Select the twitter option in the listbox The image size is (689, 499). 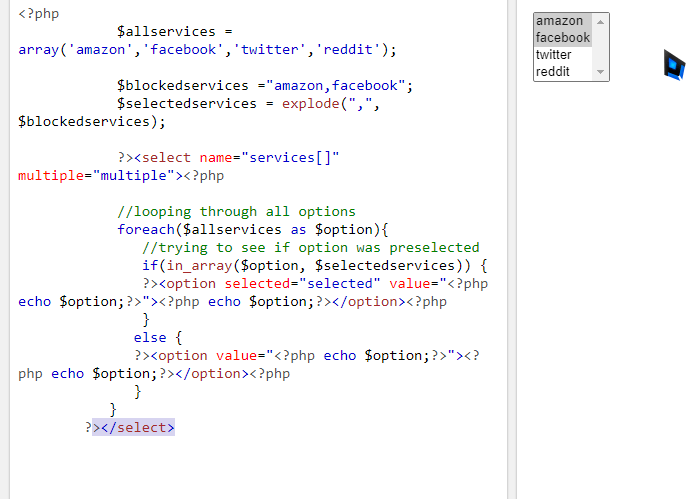click(x=563, y=54)
